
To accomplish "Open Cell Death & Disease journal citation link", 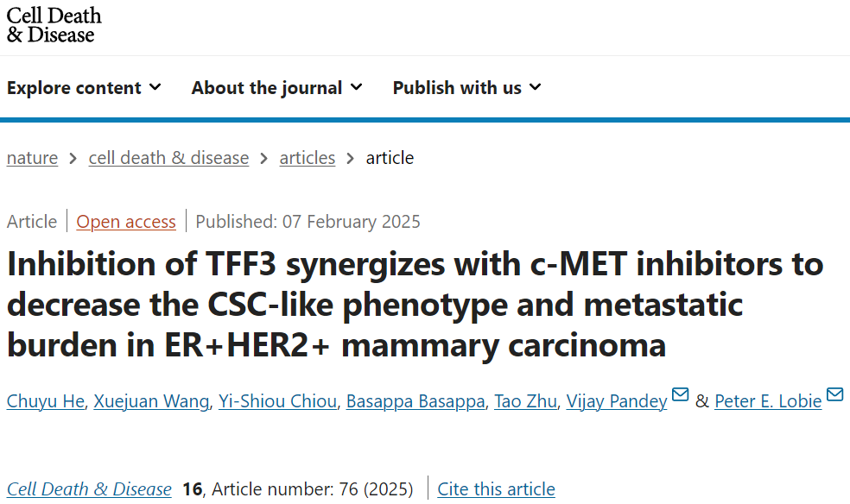I will coord(89,489).
